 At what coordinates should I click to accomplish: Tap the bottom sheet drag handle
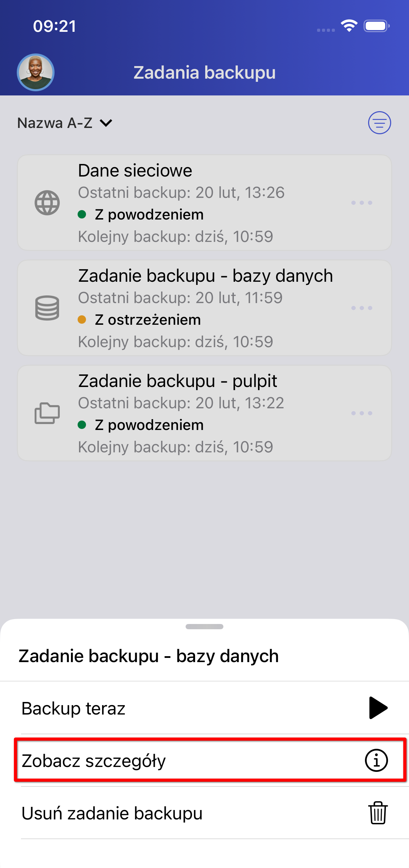[x=204, y=626]
